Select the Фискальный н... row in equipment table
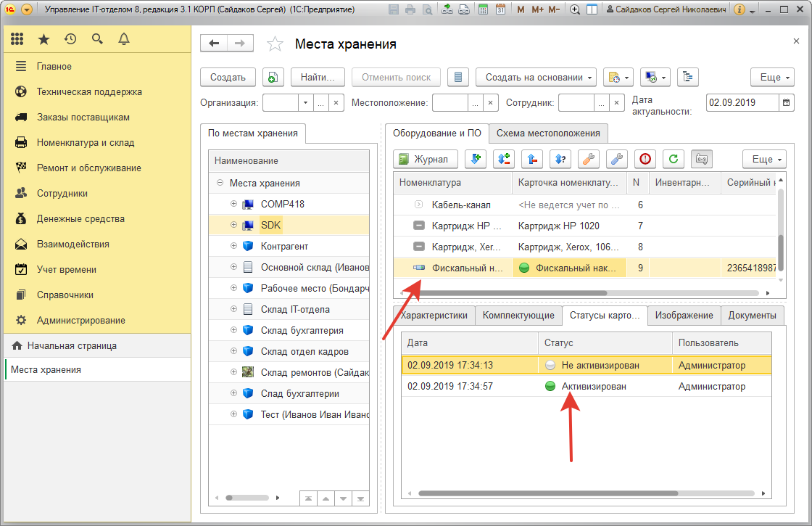Screen dimensions: 812x526 point(585,268)
